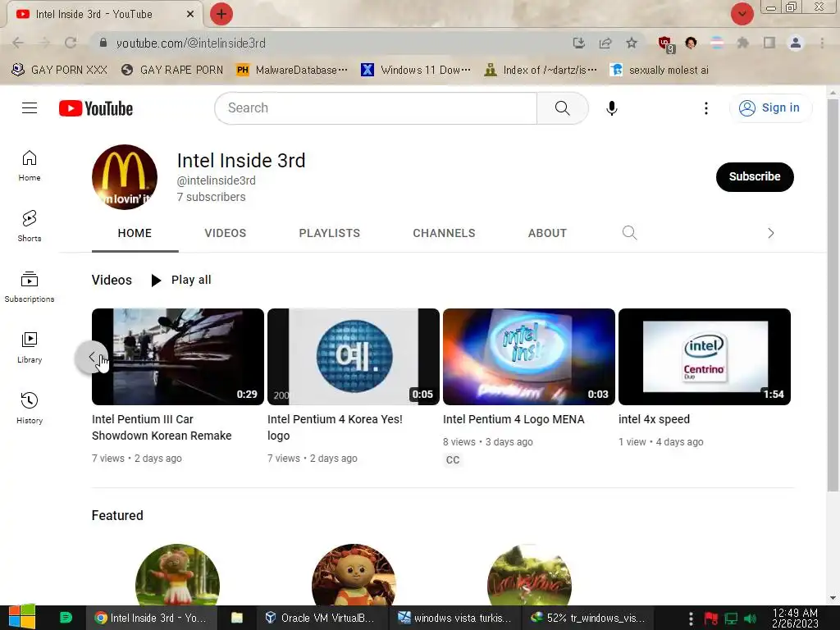Click the previous videos arrow on shelf
The height and width of the screenshot is (630, 840).
point(92,357)
